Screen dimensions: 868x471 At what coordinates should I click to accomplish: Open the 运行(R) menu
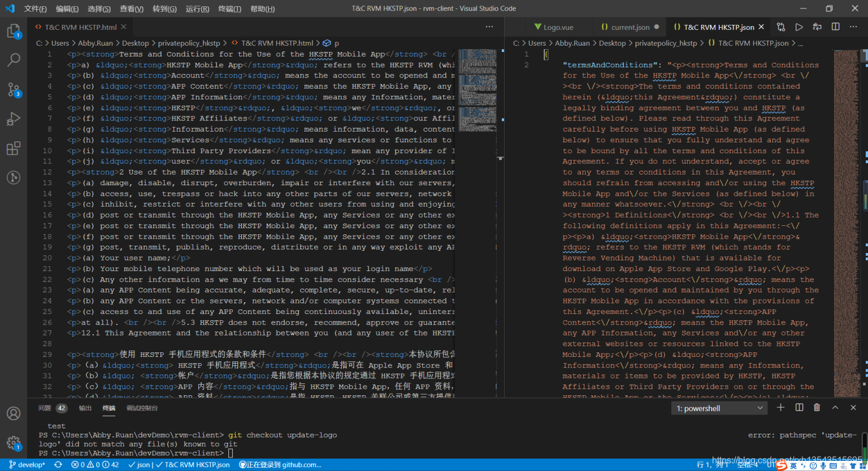(197, 8)
